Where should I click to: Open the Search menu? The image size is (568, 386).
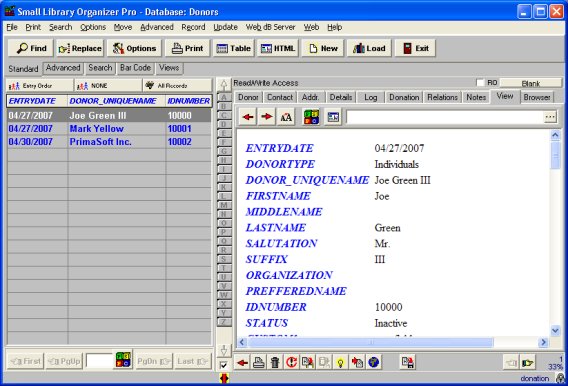tap(60, 27)
